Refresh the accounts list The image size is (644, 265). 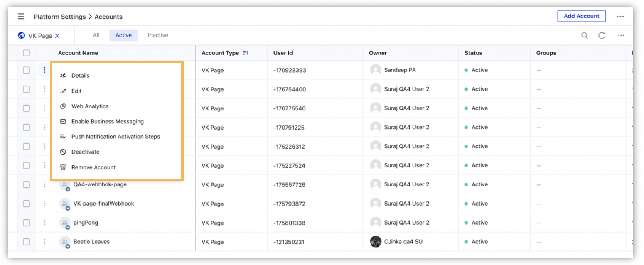(602, 35)
